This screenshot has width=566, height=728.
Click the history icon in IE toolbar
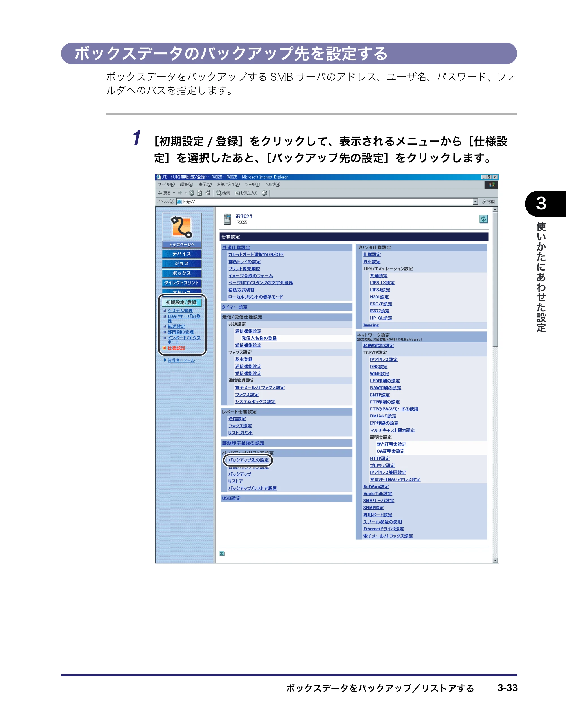pos(265,193)
